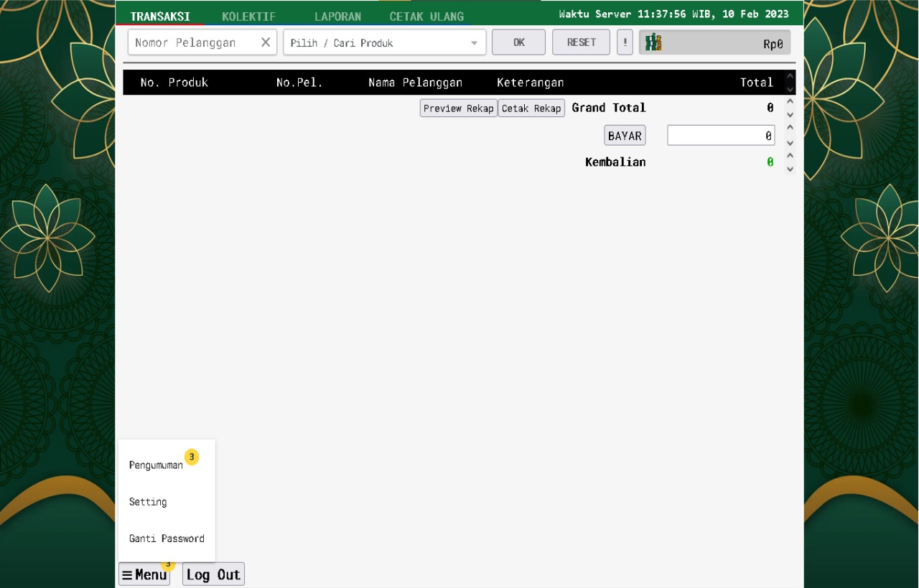The width and height of the screenshot is (919, 588).
Task: Go to the CETAK ULANG tab
Action: (426, 16)
